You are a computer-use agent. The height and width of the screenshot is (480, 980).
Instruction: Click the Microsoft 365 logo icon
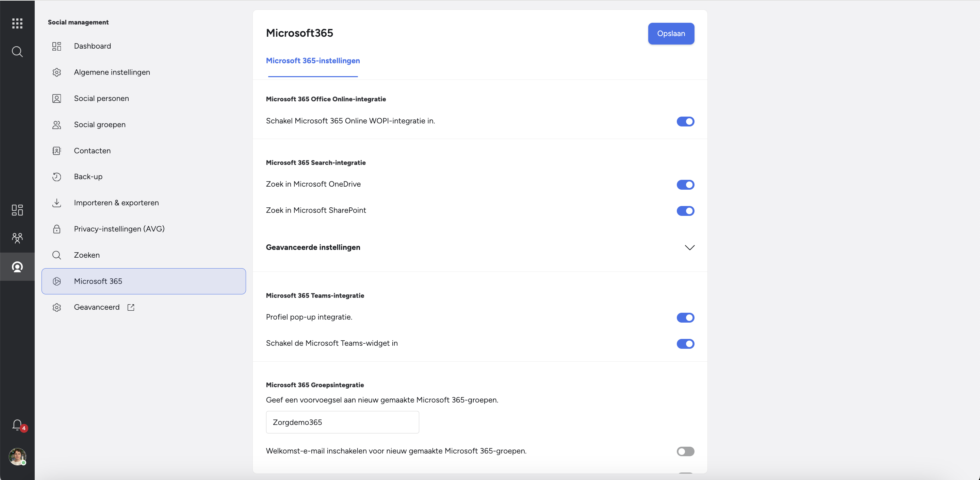[x=57, y=281]
